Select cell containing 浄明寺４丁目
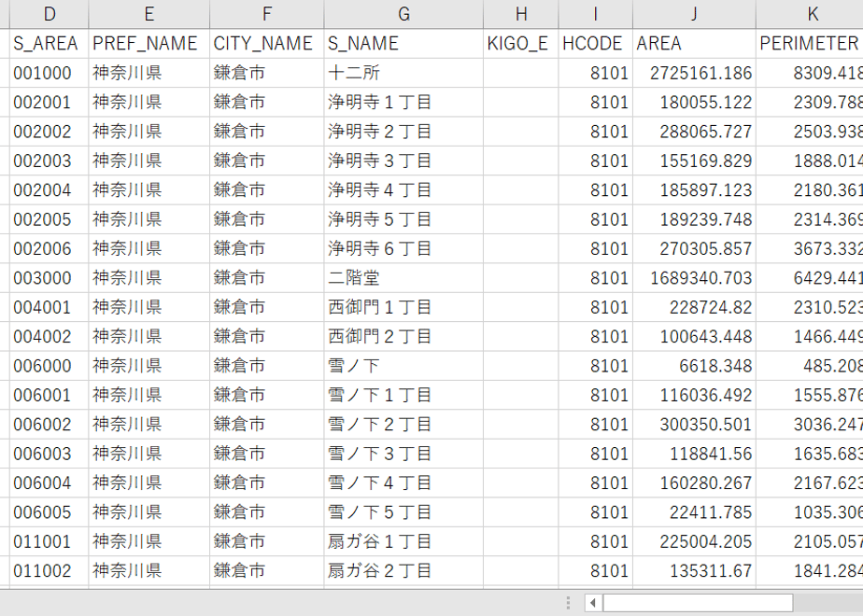Image resolution: width=863 pixels, height=616 pixels. (x=404, y=189)
